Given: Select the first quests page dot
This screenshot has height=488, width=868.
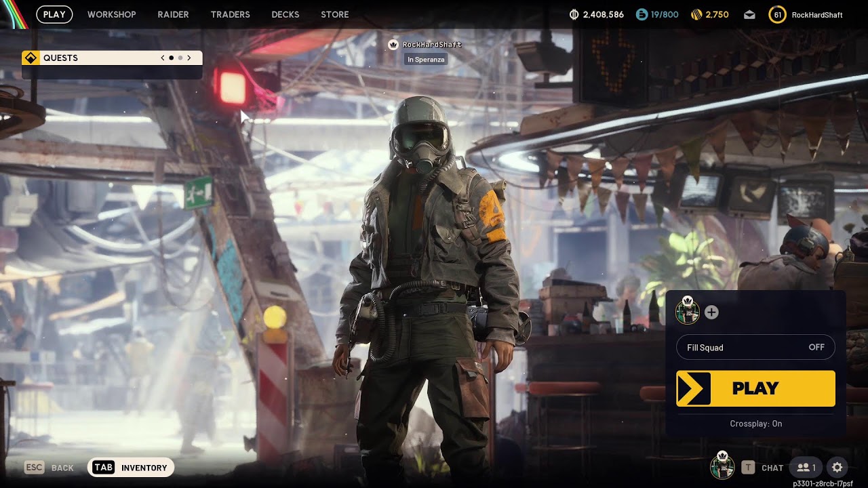Looking at the screenshot, I should [x=171, y=58].
